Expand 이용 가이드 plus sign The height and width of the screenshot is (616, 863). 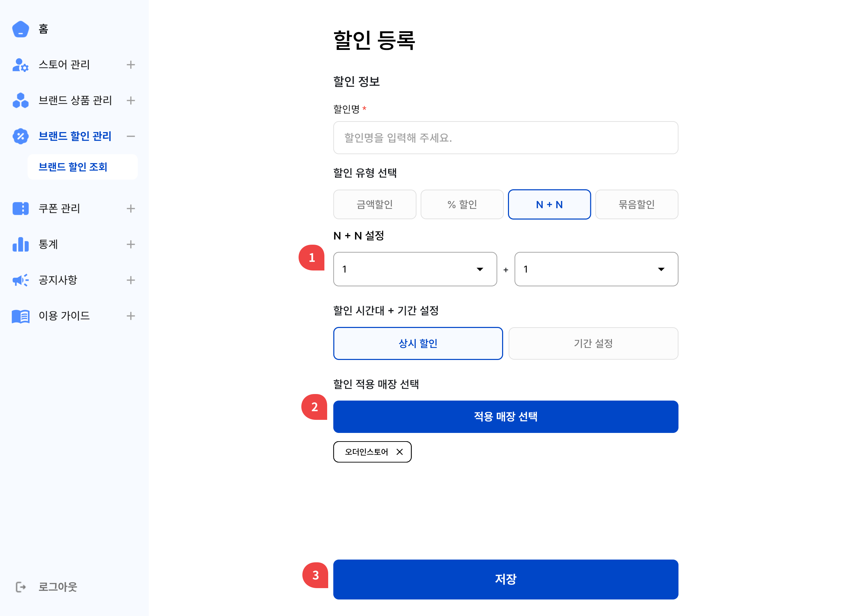click(x=131, y=316)
